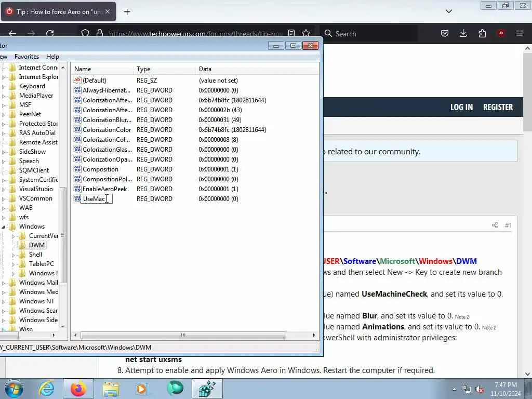Select the PeerNet tree key
Viewport: 532px width, 399px height.
pyautogui.click(x=30, y=114)
